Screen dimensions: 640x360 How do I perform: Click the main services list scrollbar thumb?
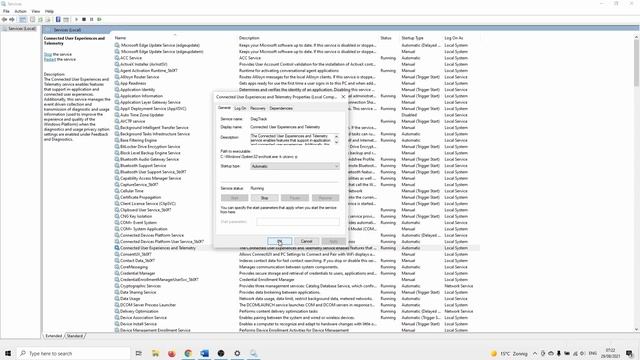click(x=636, y=63)
